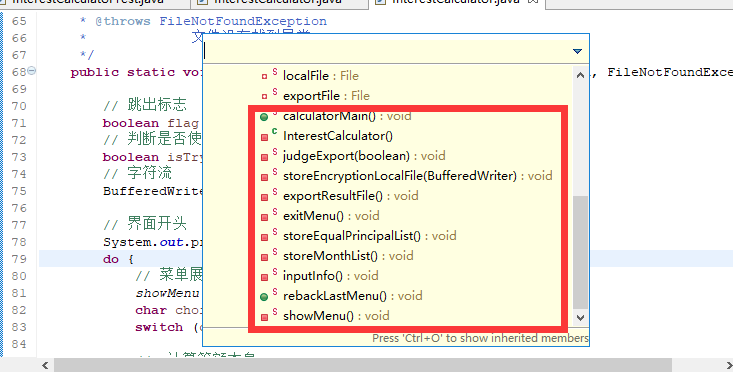The width and height of the screenshot is (733, 372).
Task: Click 'BufferedWrite' text on line 75
Action: (153, 192)
